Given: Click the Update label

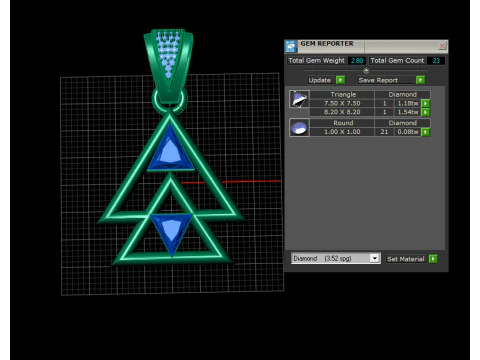Looking at the screenshot, I should pos(319,80).
